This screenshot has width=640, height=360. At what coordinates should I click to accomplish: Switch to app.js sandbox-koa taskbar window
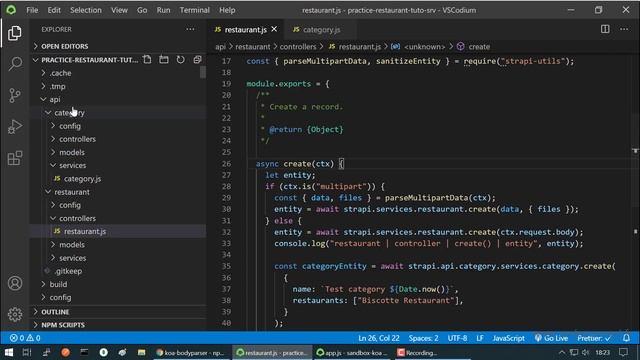352,352
